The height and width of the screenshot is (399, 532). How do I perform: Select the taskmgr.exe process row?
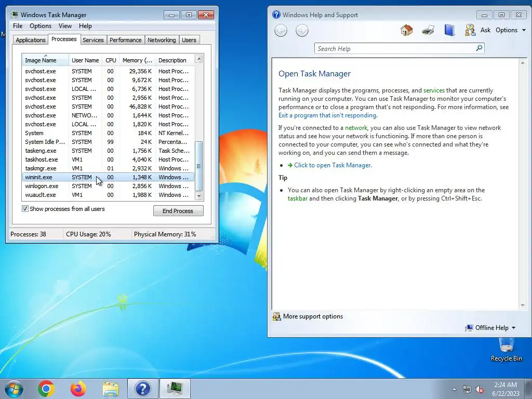point(108,168)
